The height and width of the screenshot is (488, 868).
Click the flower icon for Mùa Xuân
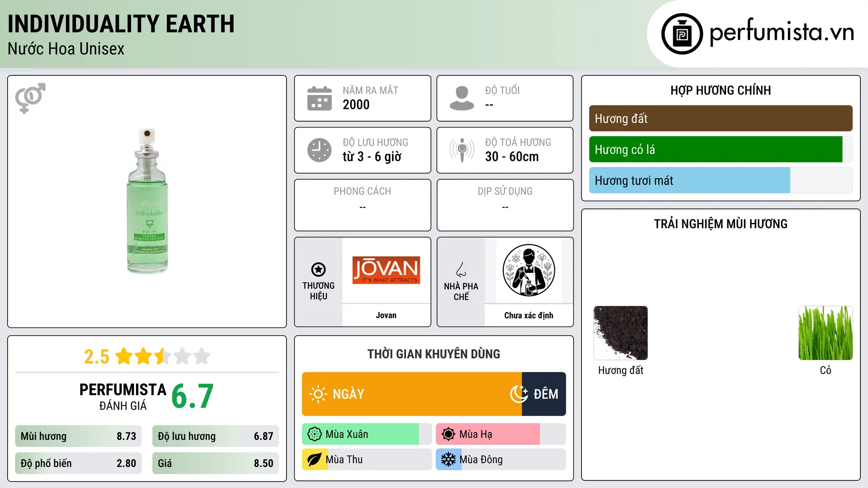click(x=314, y=434)
